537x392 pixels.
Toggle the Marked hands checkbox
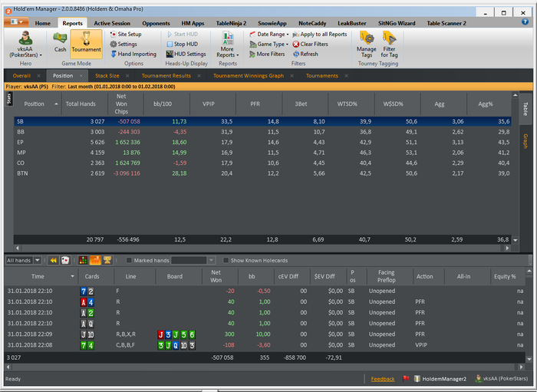129,261
